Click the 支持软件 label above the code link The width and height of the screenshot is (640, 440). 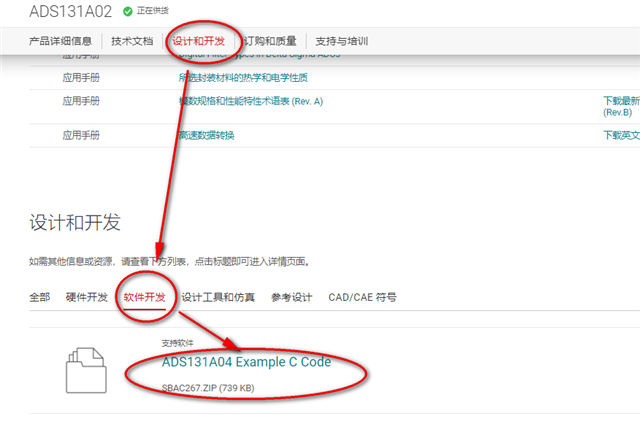coord(177,343)
